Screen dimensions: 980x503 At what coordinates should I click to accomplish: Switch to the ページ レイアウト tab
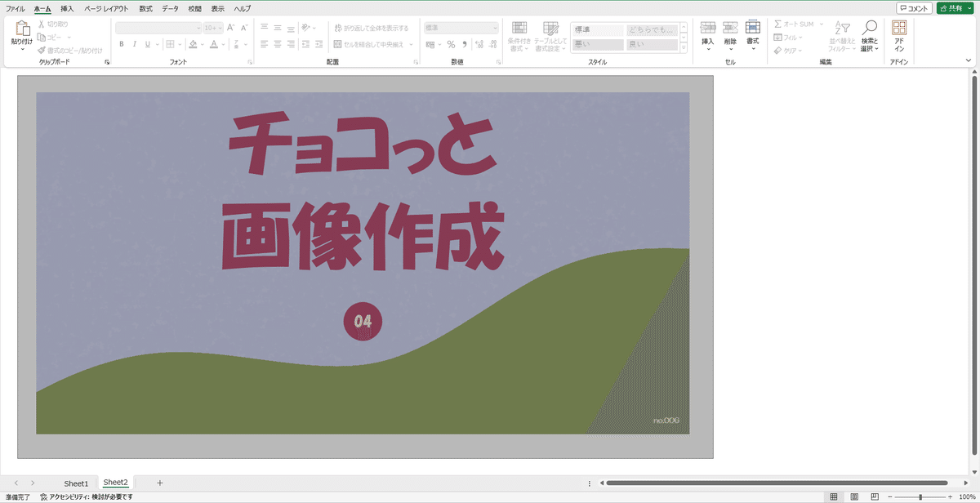point(106,8)
